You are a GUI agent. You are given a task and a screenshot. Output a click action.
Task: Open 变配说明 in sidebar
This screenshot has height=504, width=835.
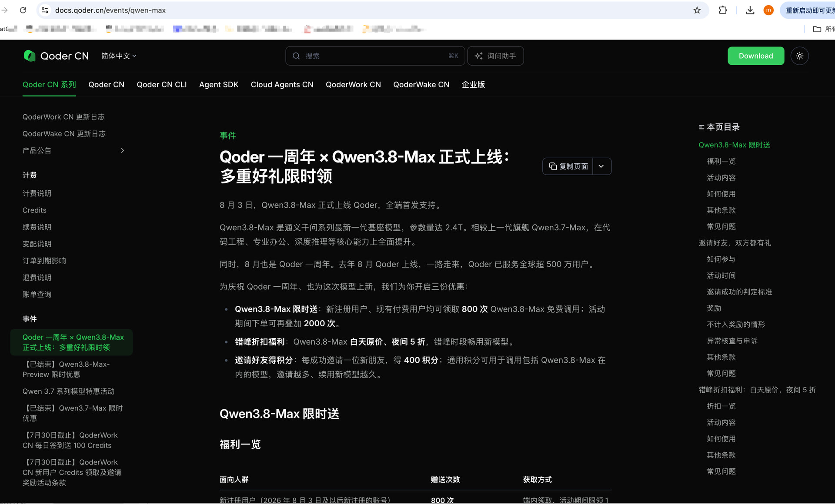pyautogui.click(x=37, y=244)
